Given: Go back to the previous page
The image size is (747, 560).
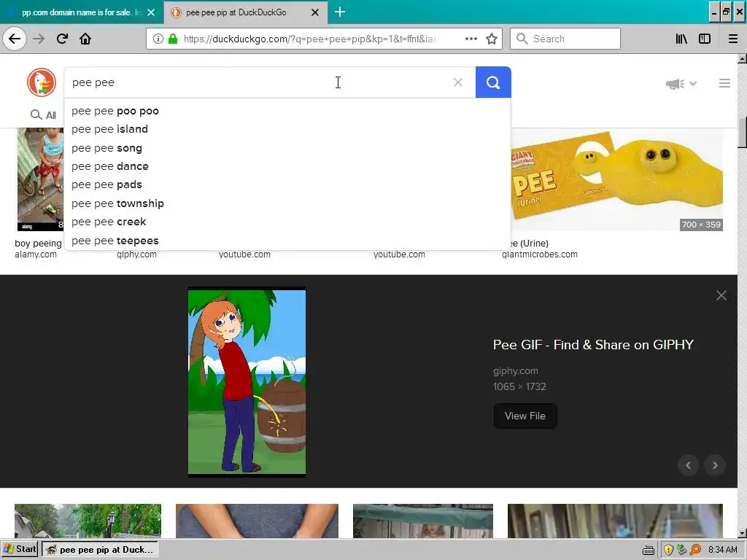Looking at the screenshot, I should (15, 39).
